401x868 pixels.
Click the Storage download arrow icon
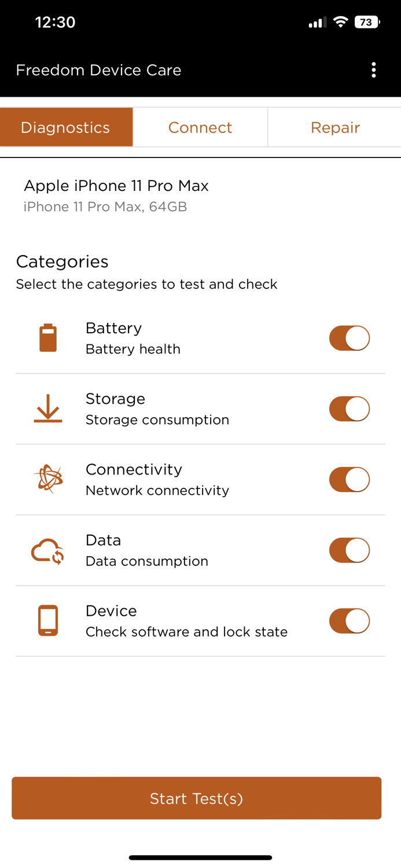coord(48,409)
